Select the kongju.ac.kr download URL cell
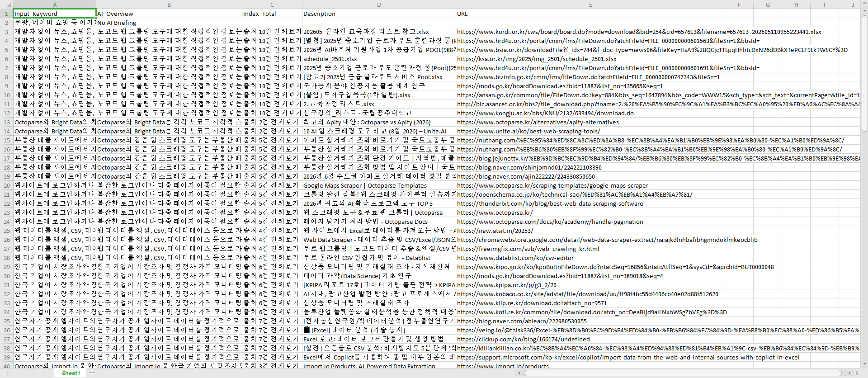 590,113
